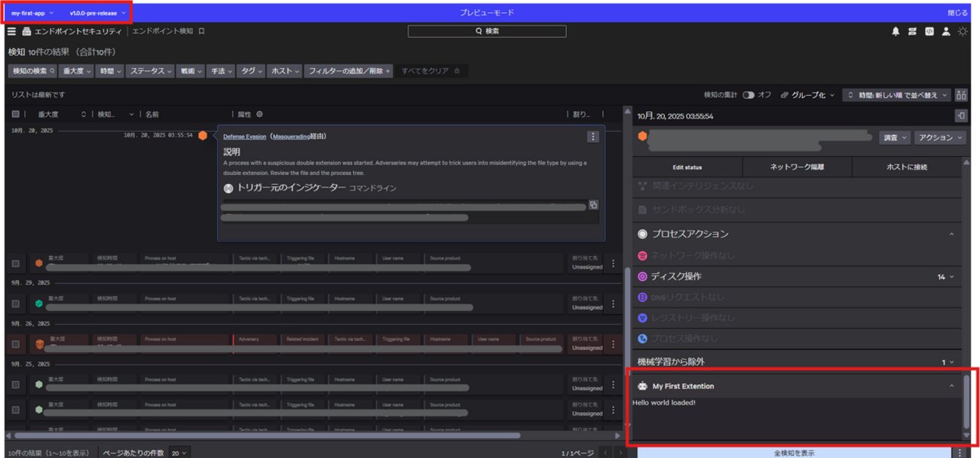980x458 pixels.
Task: Open the API/code console icon in header
Action: pos(930,32)
